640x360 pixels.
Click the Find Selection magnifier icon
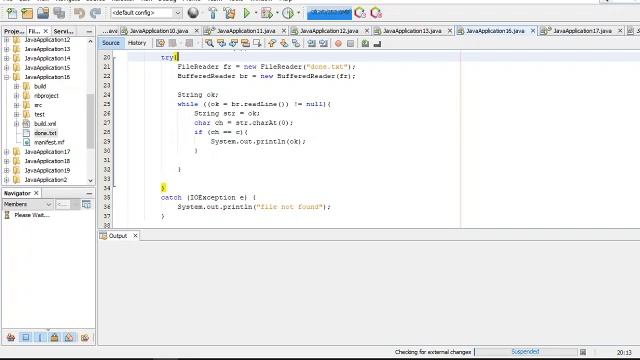coord(209,43)
